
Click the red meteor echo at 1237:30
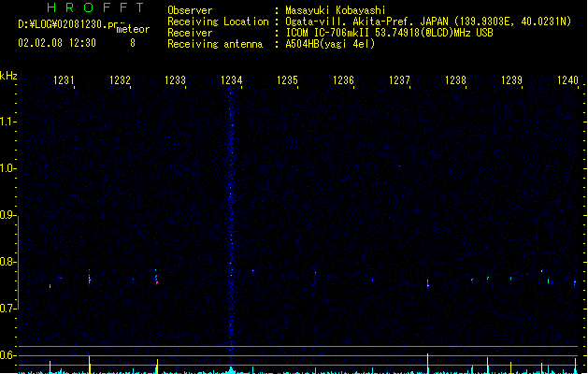pos(427,283)
